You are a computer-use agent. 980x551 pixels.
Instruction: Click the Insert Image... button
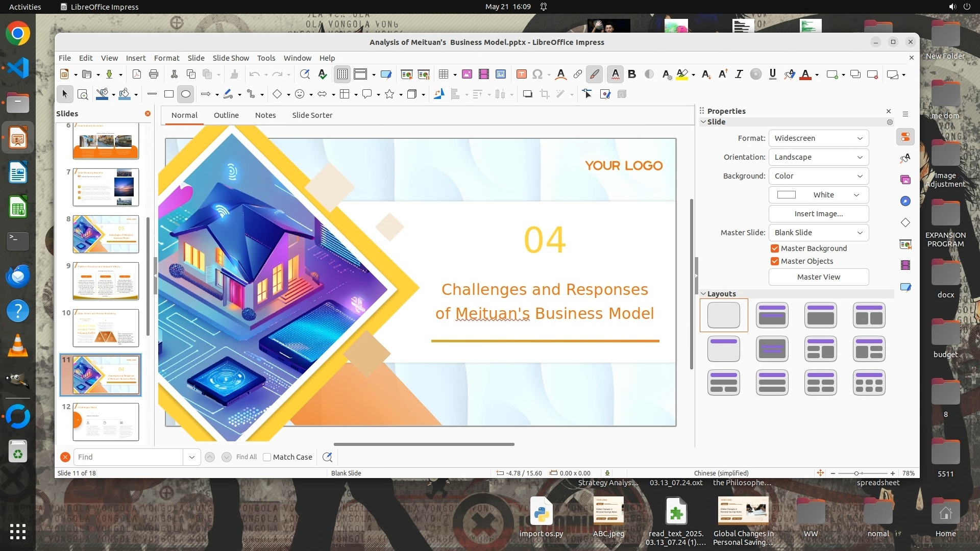click(818, 214)
